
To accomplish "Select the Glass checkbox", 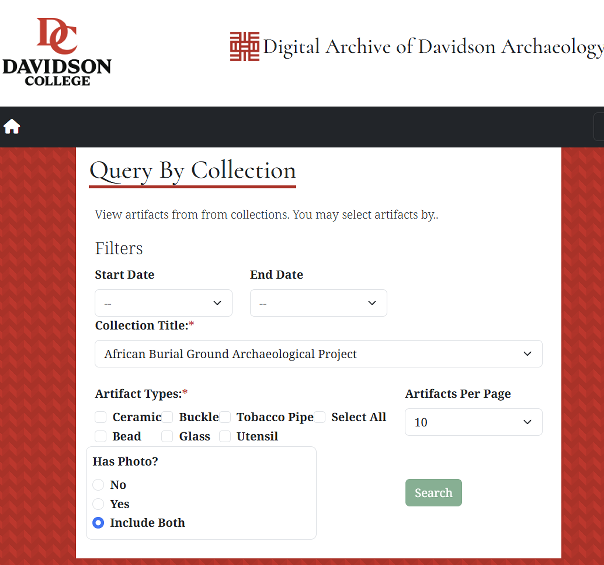I will pyautogui.click(x=168, y=436).
